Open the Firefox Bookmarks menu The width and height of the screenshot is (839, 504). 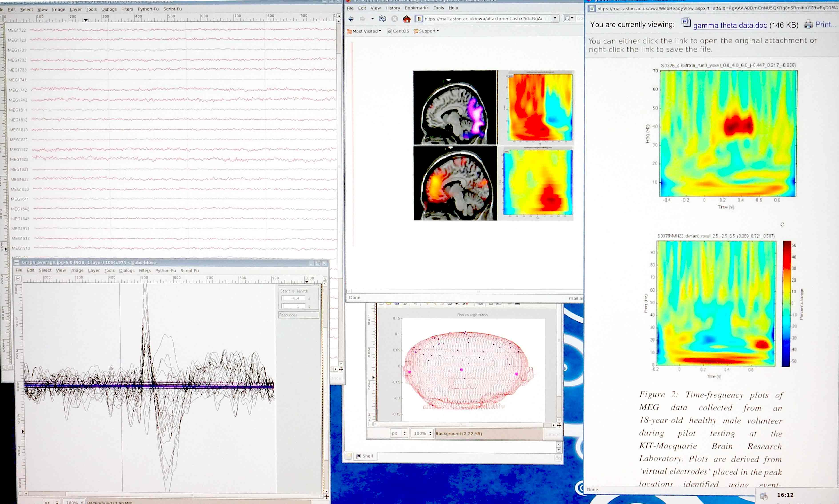(417, 8)
